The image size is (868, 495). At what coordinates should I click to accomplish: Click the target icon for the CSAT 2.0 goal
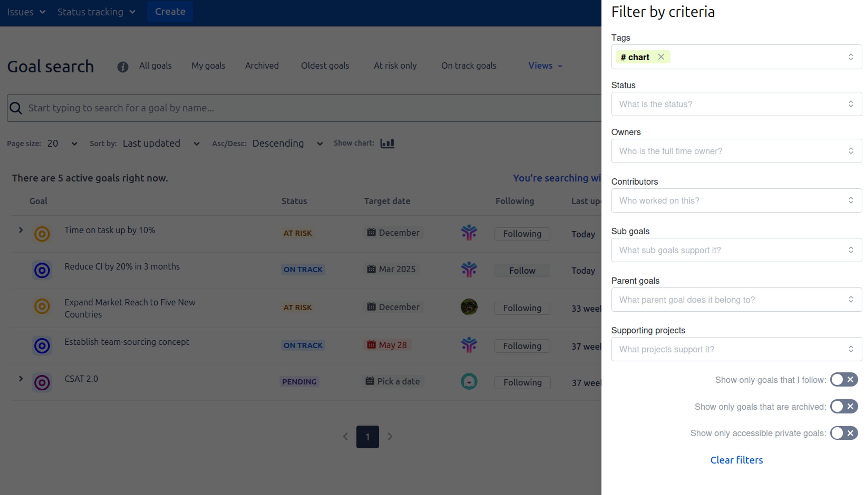coord(42,382)
